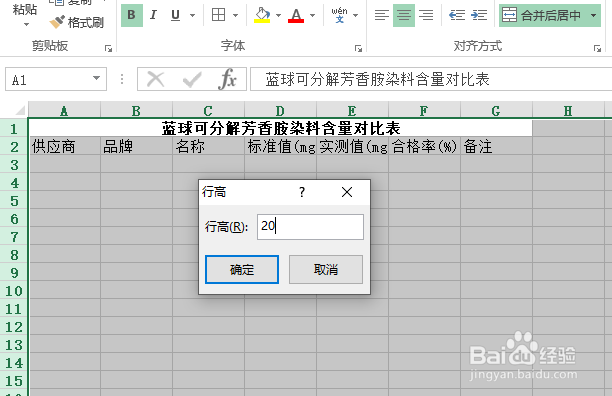Select column H header

tap(568, 111)
